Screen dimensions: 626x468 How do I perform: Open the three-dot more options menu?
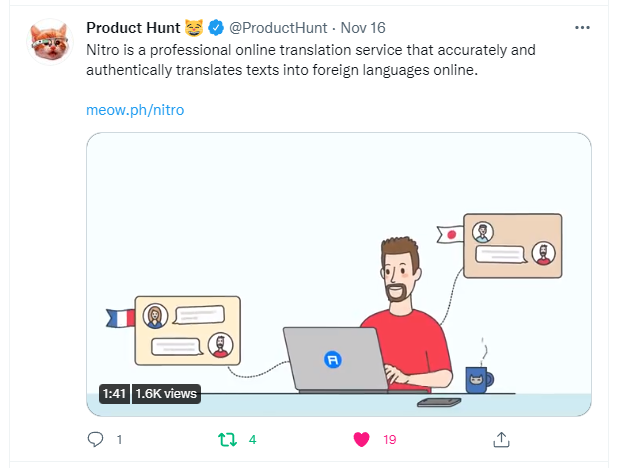(x=582, y=28)
